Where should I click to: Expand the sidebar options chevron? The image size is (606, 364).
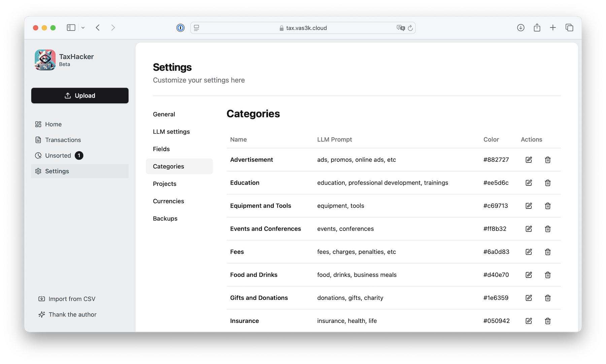point(83,28)
